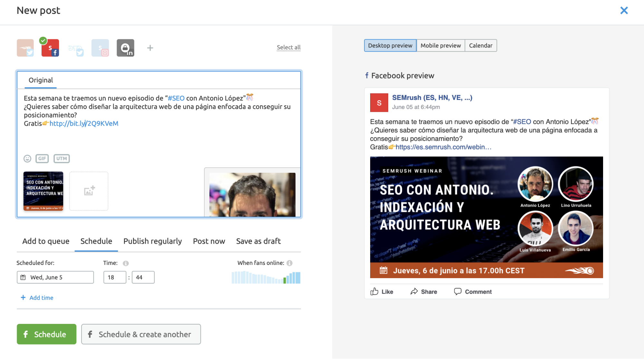Click Save as draft option

coord(258,240)
